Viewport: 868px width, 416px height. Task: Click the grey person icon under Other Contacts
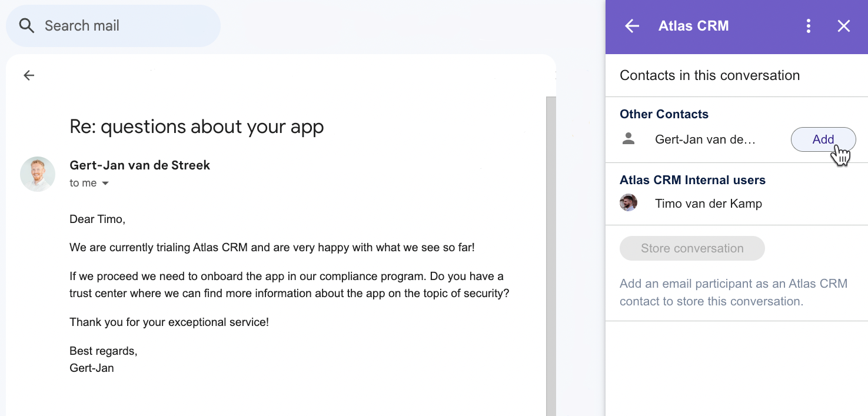[x=628, y=139]
